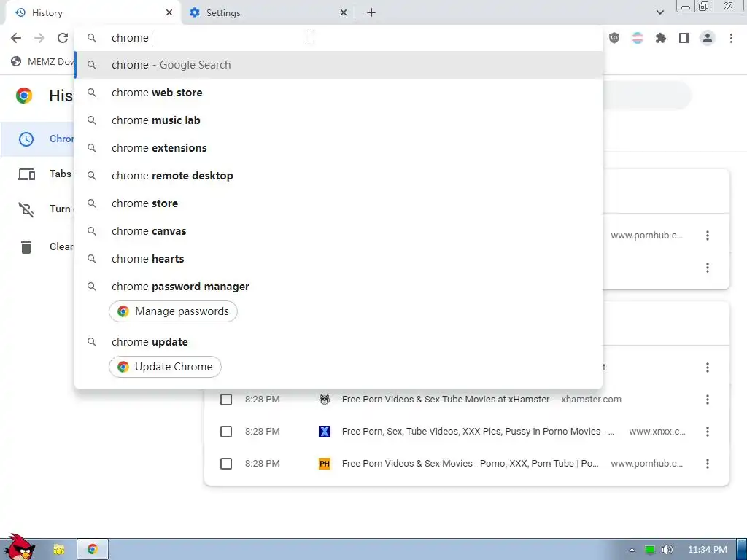The width and height of the screenshot is (747, 560).
Task: Select the chrome web store suggestion
Action: pyautogui.click(x=338, y=93)
